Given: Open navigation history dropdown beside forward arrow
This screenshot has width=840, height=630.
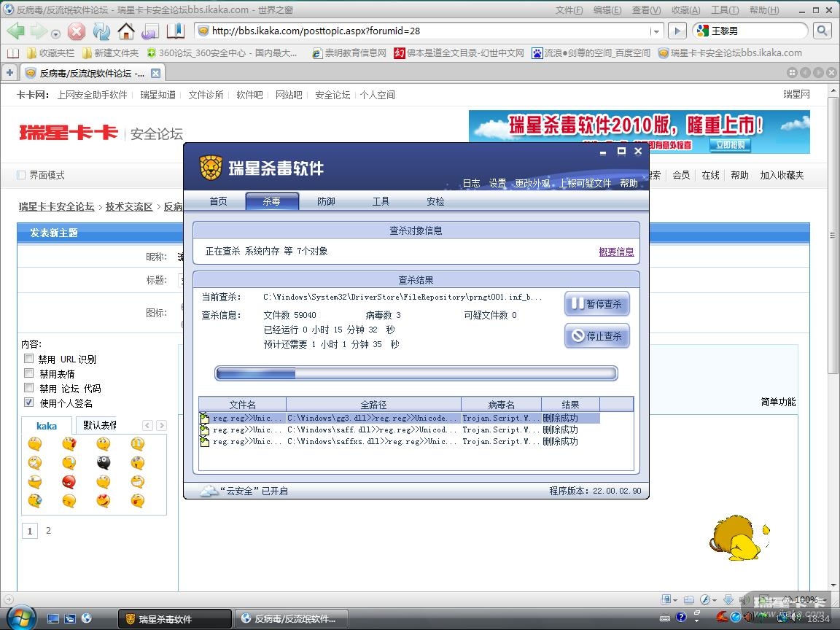Looking at the screenshot, I should [x=55, y=34].
